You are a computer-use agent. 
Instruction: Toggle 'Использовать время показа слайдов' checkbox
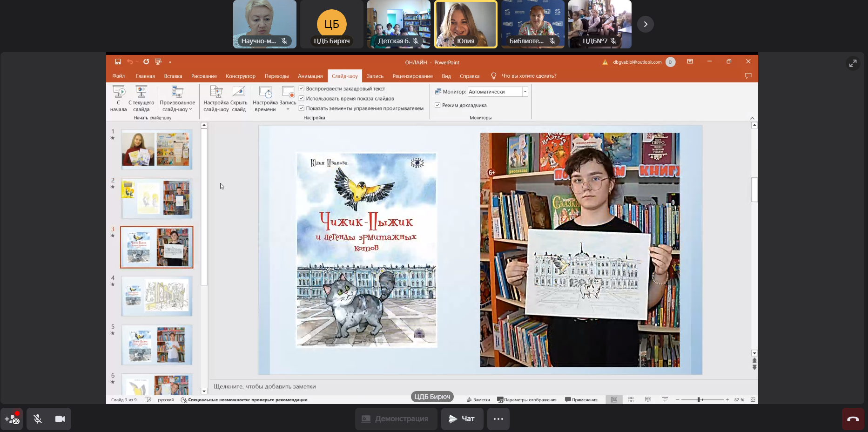tap(301, 98)
